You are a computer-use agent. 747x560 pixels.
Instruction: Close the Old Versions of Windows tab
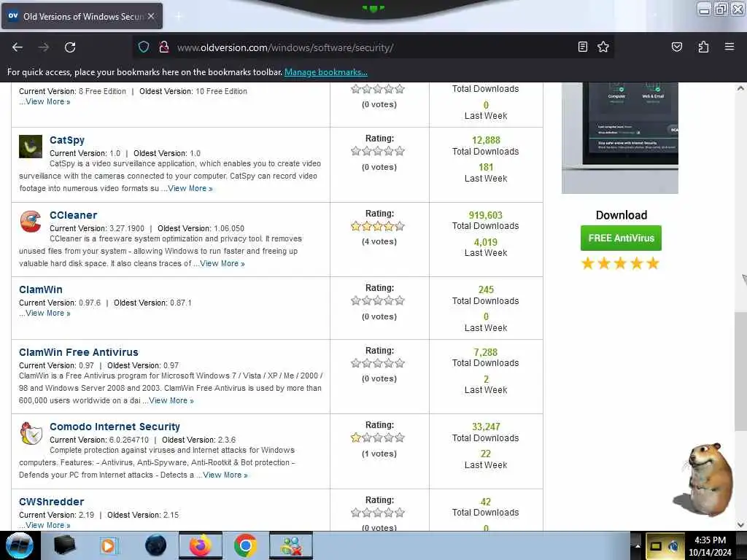click(150, 16)
